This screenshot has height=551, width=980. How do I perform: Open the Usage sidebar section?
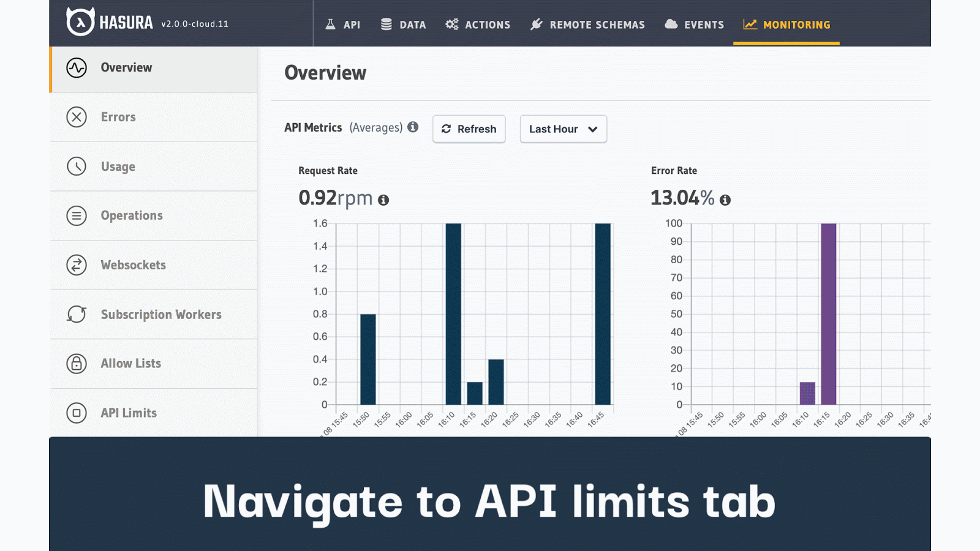[x=153, y=167]
